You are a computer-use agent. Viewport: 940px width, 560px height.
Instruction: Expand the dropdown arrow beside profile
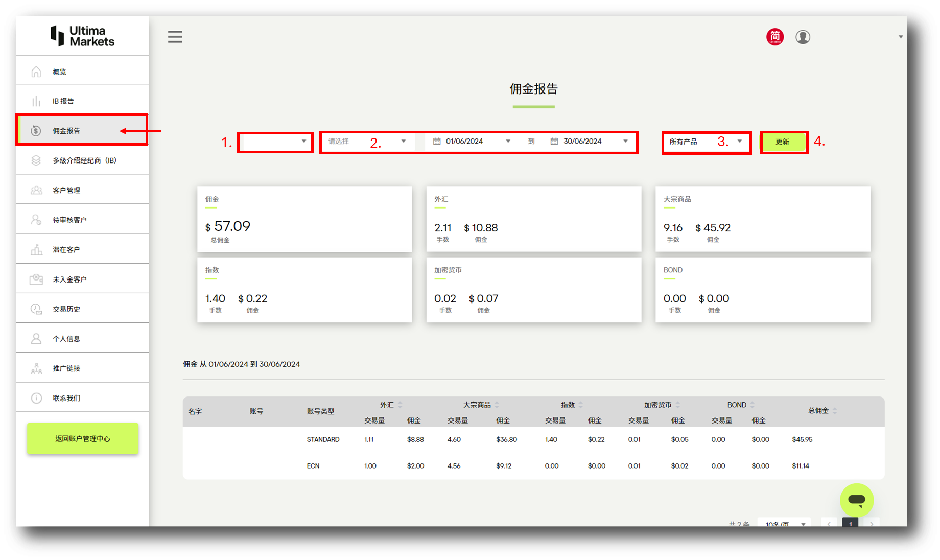coord(901,37)
